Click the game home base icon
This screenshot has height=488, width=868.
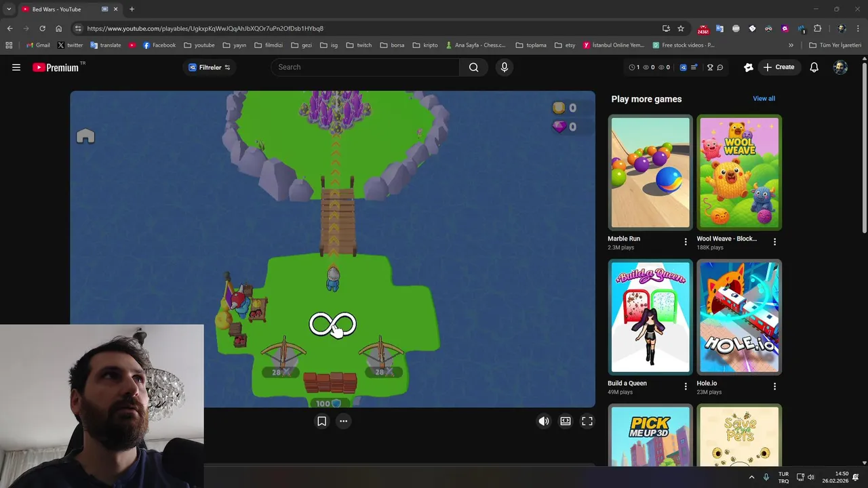click(x=85, y=136)
